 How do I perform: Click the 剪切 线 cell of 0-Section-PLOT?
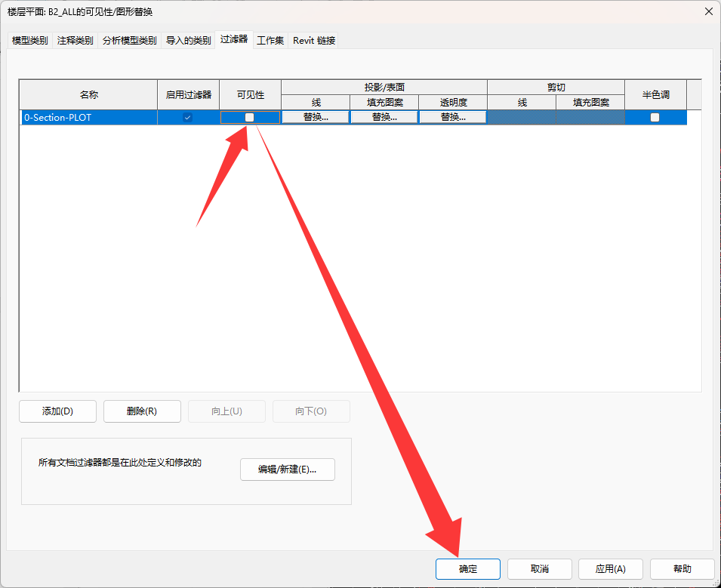click(x=522, y=117)
